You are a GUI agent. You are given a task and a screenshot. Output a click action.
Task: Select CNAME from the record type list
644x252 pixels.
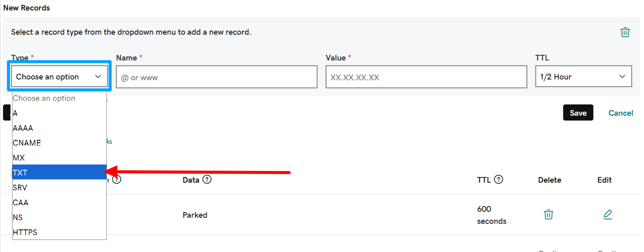click(x=59, y=143)
